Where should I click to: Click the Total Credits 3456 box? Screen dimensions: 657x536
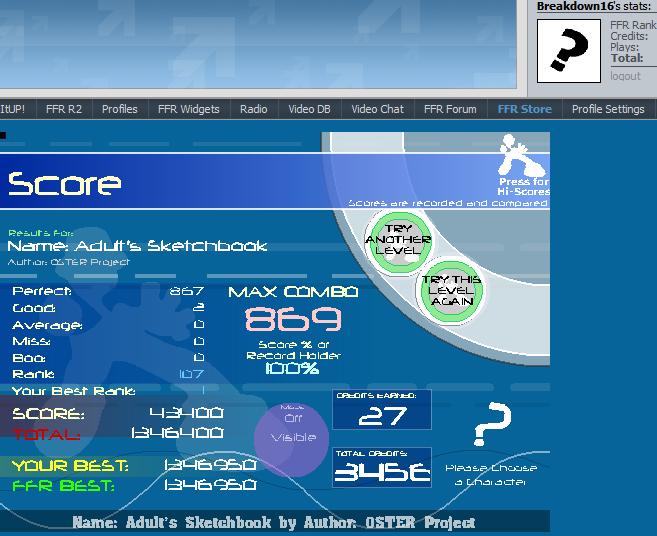click(x=382, y=467)
